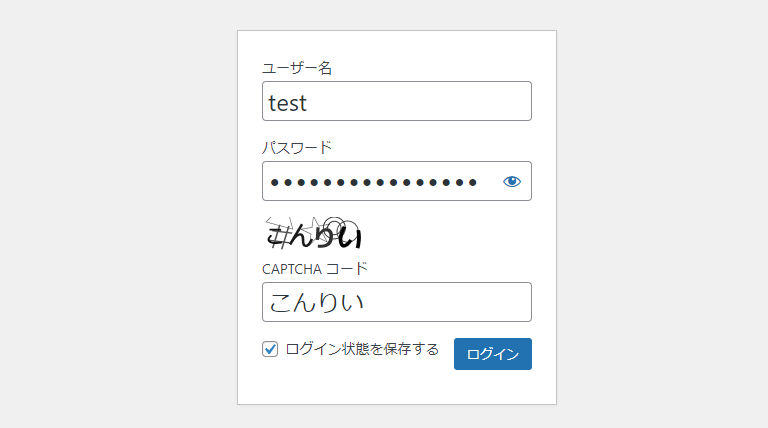The image size is (768, 428).
Task: Click the distorted CAPTCHA image
Action: pyautogui.click(x=313, y=234)
